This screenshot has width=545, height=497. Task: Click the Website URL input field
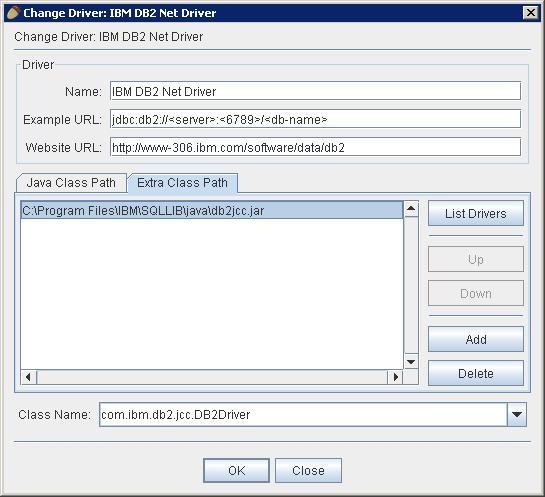click(315, 147)
